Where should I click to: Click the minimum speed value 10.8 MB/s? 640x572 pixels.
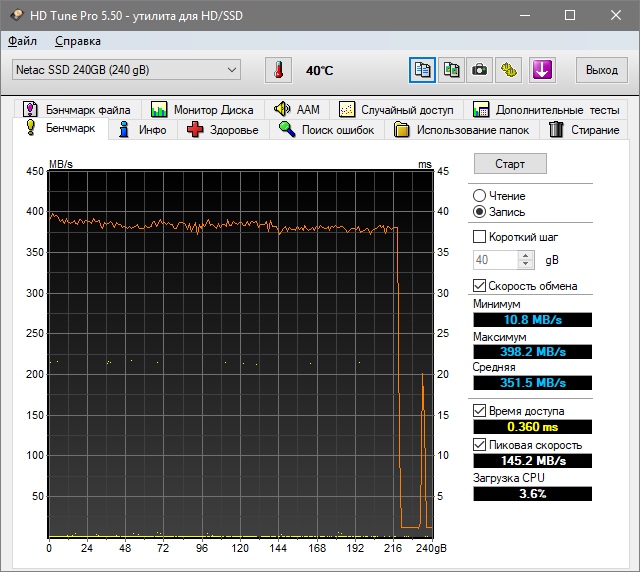533,319
